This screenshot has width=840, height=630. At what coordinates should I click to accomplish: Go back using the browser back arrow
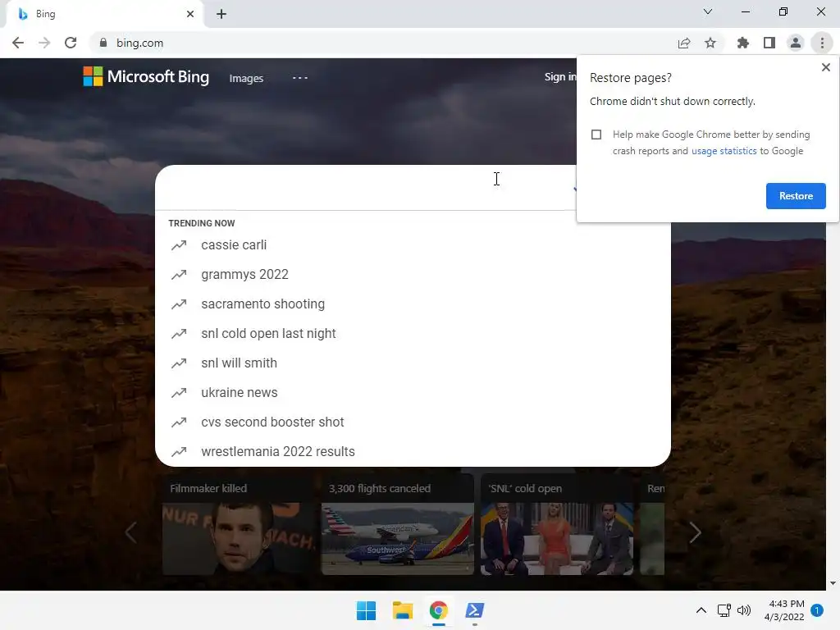(x=18, y=43)
